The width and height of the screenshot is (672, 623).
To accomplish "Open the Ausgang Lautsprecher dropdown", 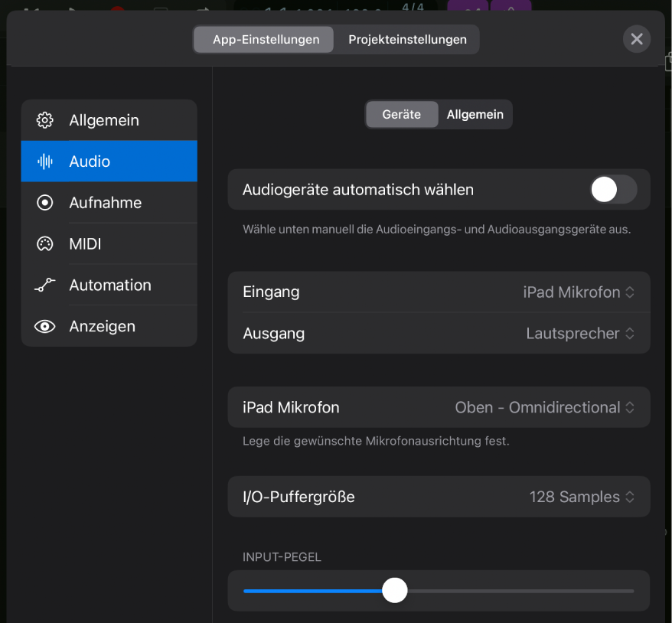I will (580, 334).
